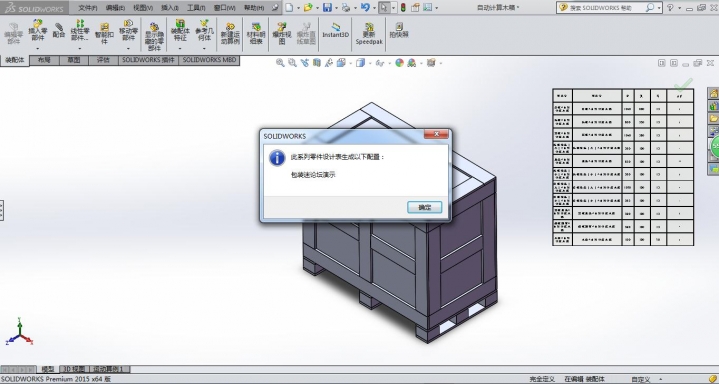This screenshot has height=384, width=719.
Task: Click the Save icon in the top toolbar
Action: pos(327,7)
